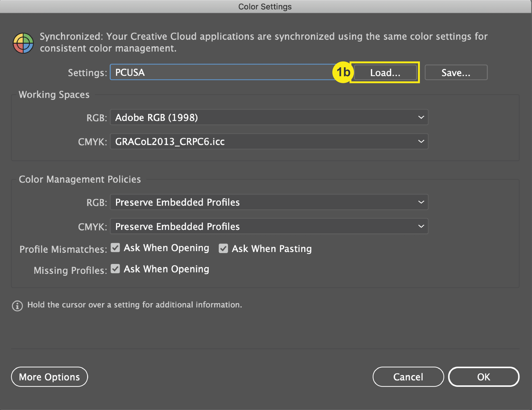Open the Working Spaces CMYK dropdown
Image resolution: width=532 pixels, height=410 pixels.
[269, 141]
